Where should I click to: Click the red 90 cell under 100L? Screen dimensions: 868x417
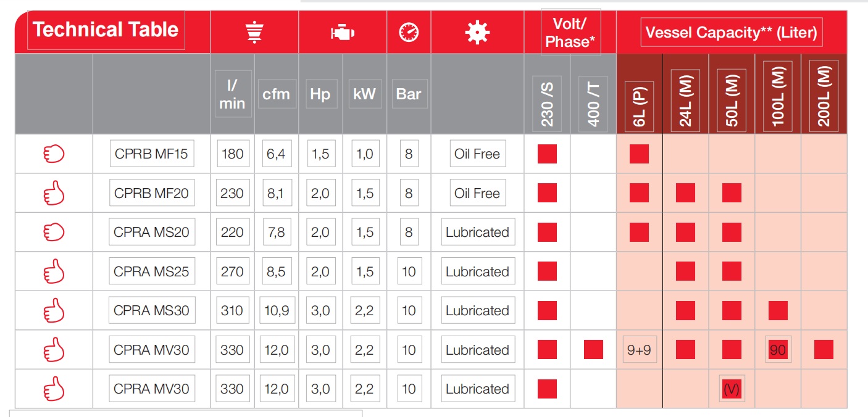coord(778,350)
